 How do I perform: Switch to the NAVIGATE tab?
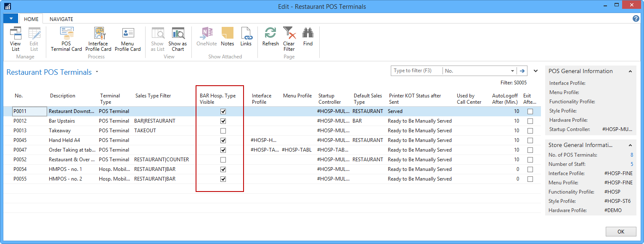61,19
